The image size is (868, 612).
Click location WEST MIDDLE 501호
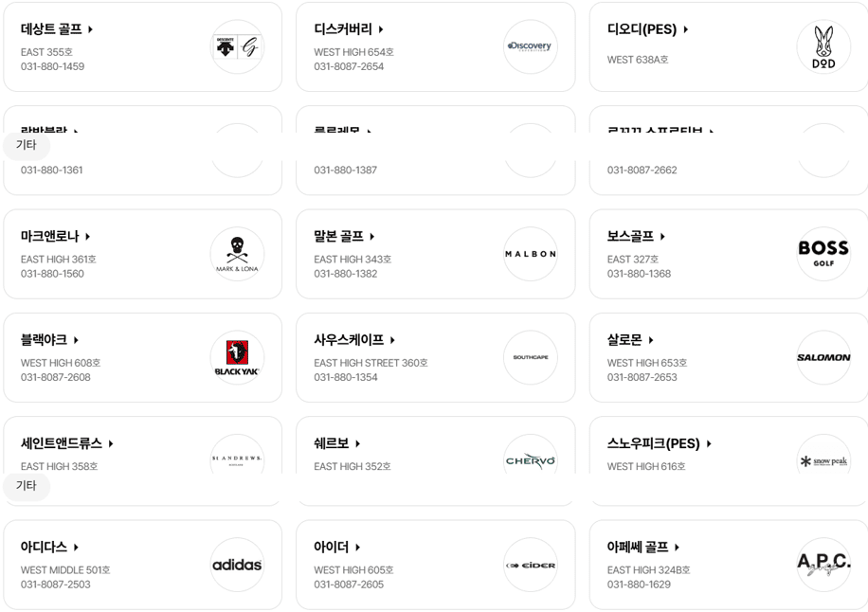click(65, 570)
